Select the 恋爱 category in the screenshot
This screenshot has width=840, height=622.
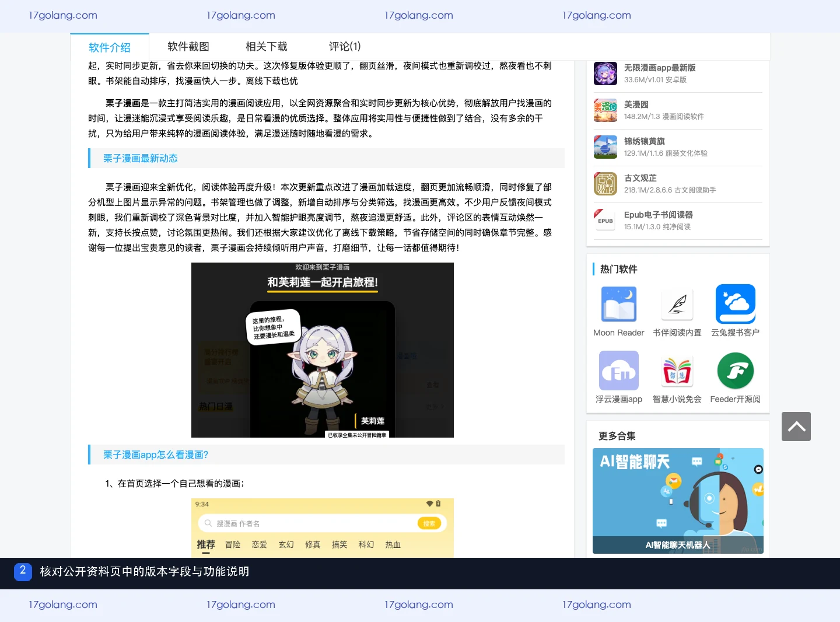point(260,544)
